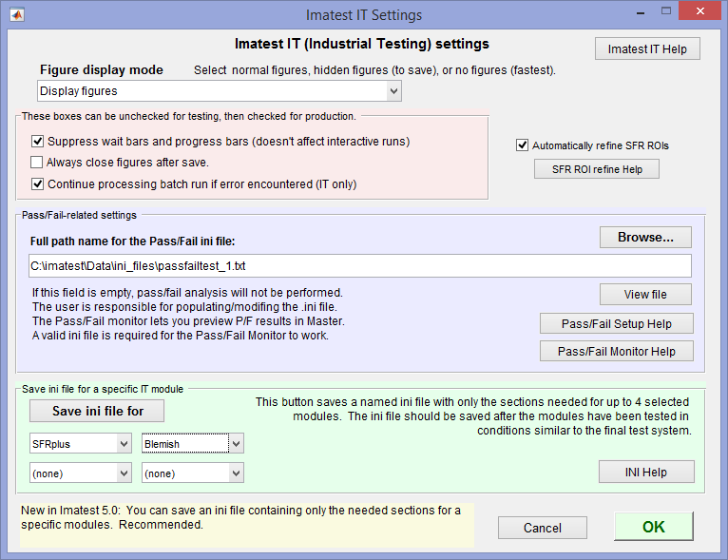The width and height of the screenshot is (728, 560).
Task: Confirm settings with OK button
Action: [x=654, y=527]
